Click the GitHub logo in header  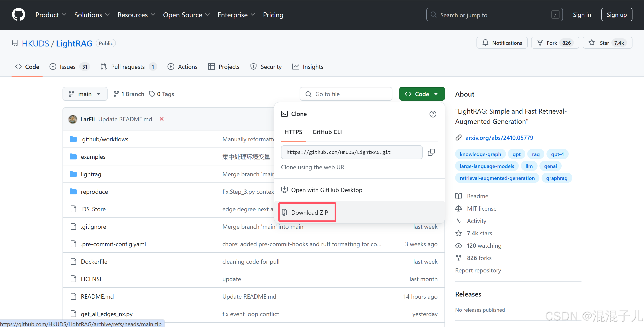19,14
